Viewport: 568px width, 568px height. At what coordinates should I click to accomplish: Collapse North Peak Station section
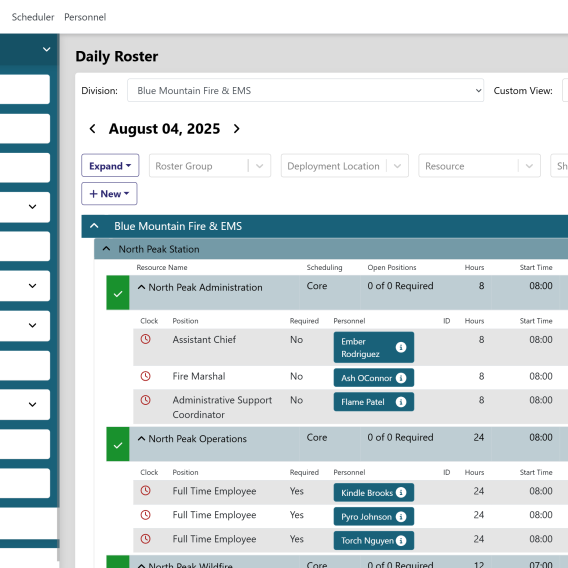click(x=106, y=249)
